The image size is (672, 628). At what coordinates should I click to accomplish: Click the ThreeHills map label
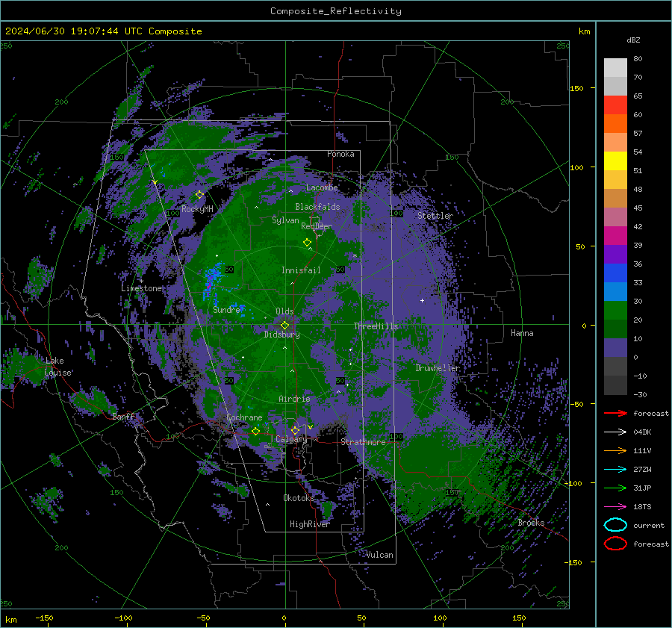(376, 326)
